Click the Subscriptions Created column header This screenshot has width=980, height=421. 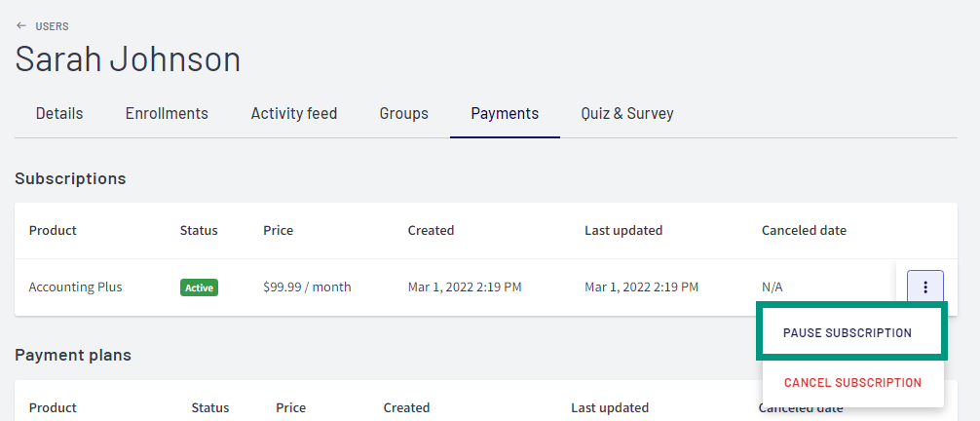coord(431,230)
